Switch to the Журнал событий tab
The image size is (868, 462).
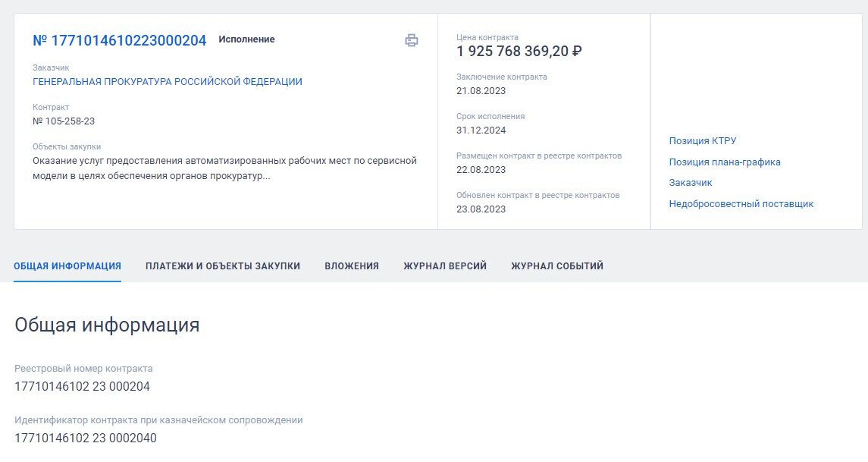point(557,266)
